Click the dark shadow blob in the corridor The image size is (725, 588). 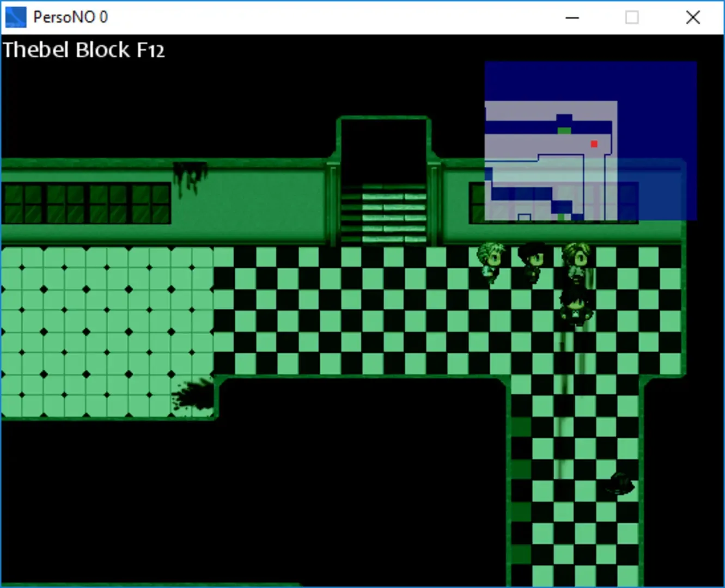pyautogui.click(x=620, y=483)
